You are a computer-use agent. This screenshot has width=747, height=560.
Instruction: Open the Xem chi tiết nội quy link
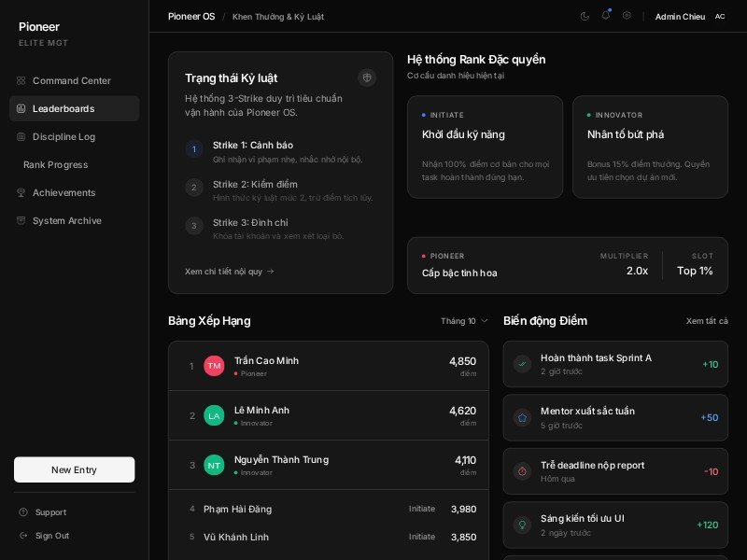(x=230, y=272)
